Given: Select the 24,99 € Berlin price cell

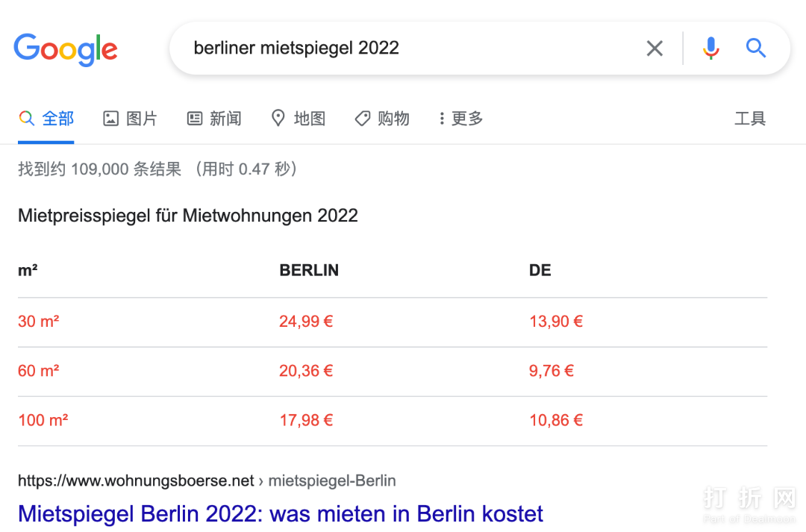Looking at the screenshot, I should [x=306, y=322].
